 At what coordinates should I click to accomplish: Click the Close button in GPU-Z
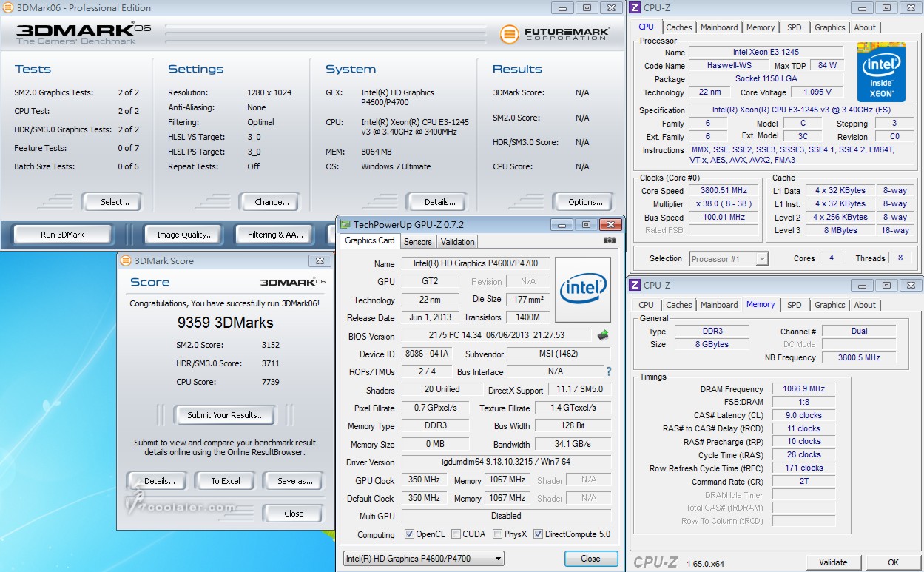click(590, 559)
